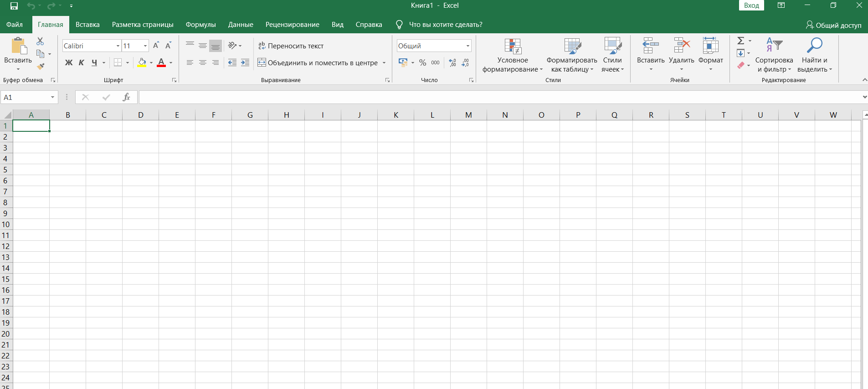868x389 pixels.
Task: Copy selection with the copy icon
Action: pyautogui.click(x=40, y=54)
